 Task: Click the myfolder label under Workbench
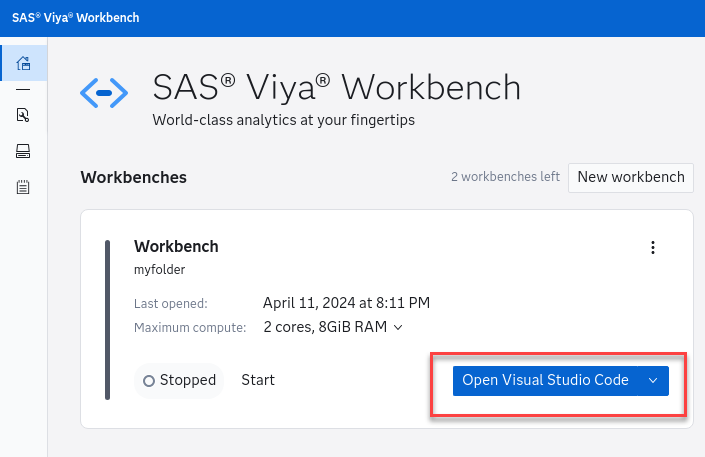(x=160, y=269)
